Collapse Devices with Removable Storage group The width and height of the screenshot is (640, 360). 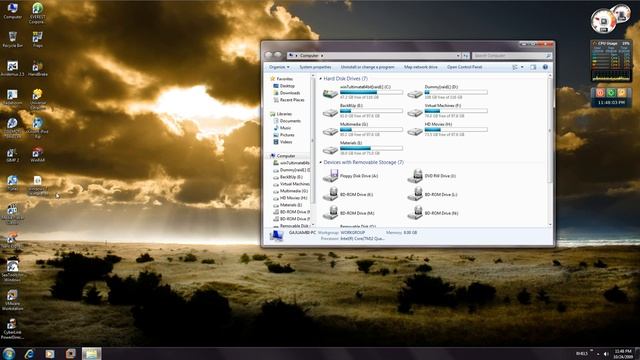click(320, 162)
